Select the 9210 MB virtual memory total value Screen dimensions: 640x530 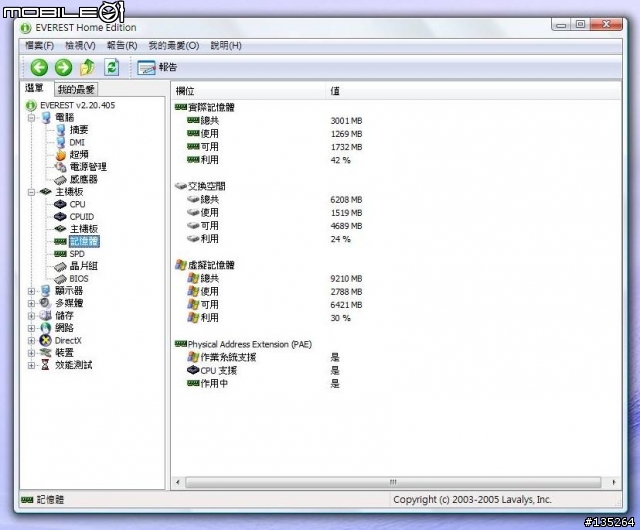(x=346, y=278)
